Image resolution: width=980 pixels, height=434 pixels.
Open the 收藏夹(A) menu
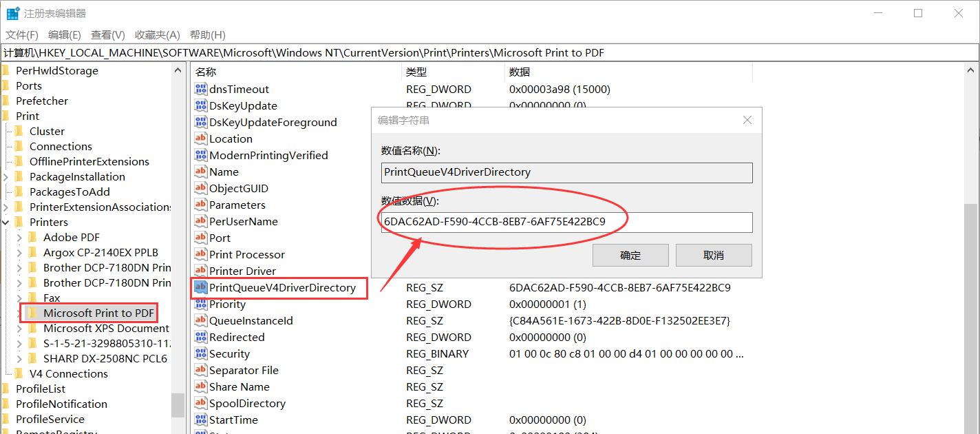pyautogui.click(x=157, y=34)
